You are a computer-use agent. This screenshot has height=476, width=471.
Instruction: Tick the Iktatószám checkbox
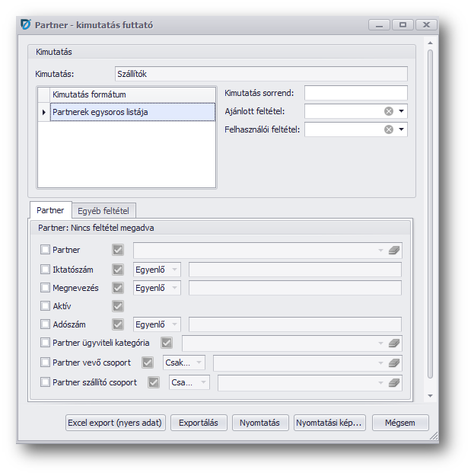click(45, 269)
